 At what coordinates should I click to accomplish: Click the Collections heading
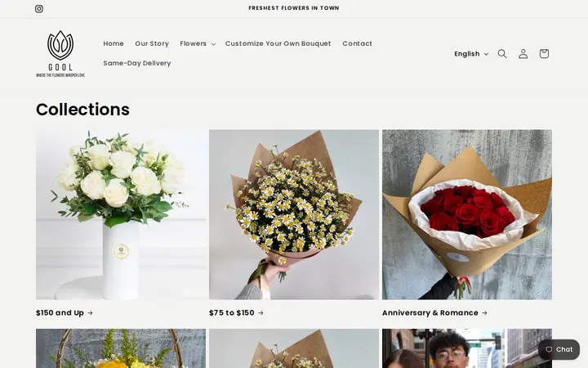click(82, 110)
